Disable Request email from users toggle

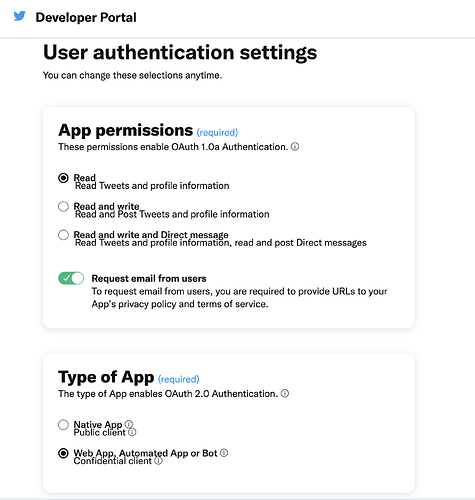(71, 278)
